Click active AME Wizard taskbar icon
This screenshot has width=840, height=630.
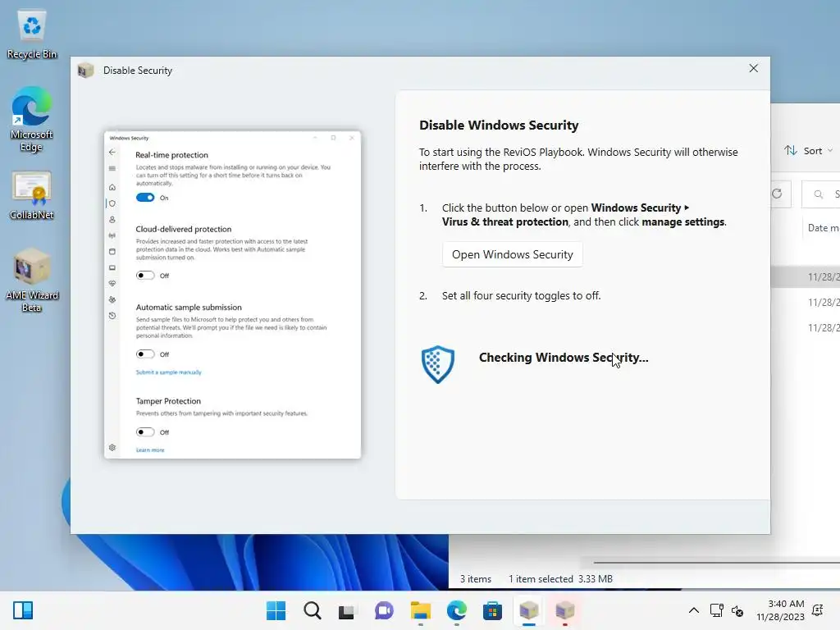[529, 610]
